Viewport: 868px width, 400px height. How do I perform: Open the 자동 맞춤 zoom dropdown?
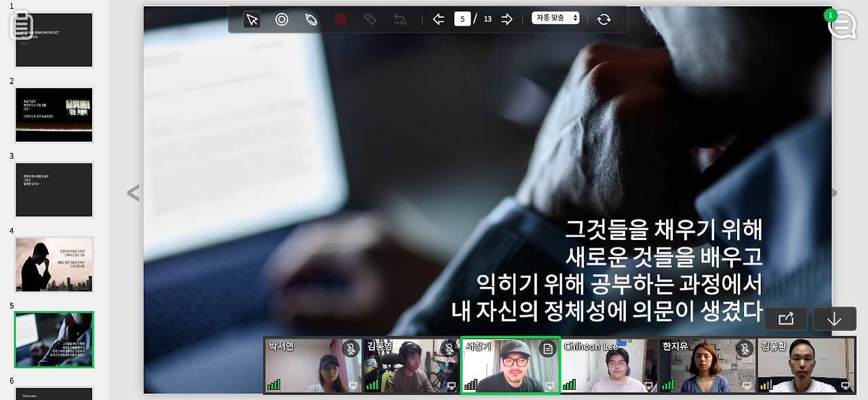(x=555, y=18)
